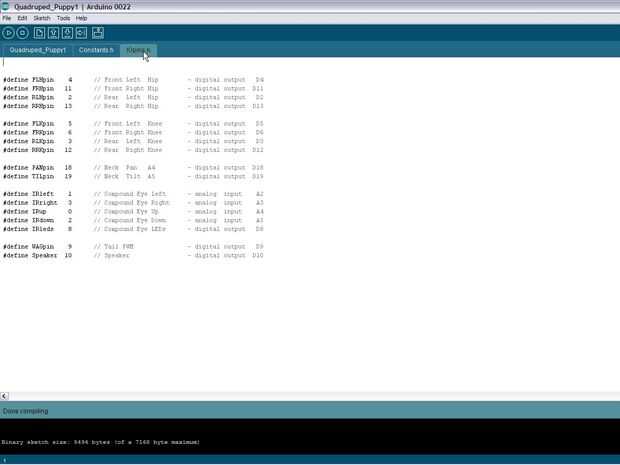Click the '#define FLHpin' line
The width and height of the screenshot is (620, 465).
point(133,80)
